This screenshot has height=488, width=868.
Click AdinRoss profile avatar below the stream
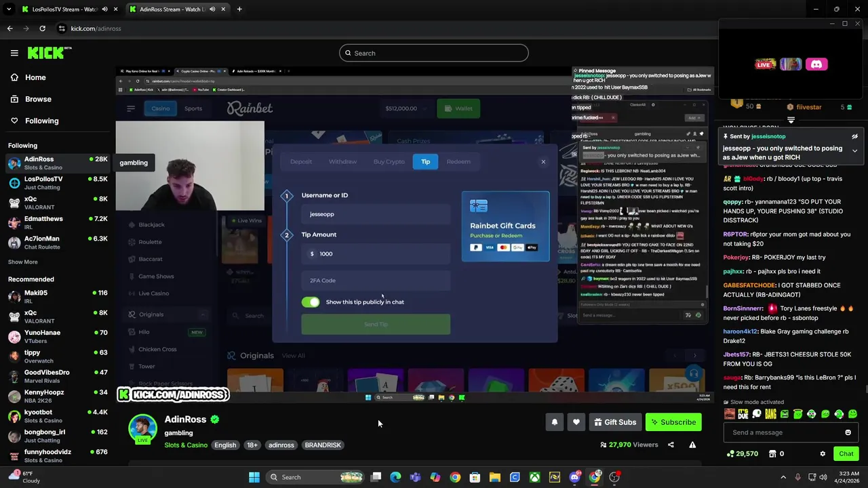142,428
